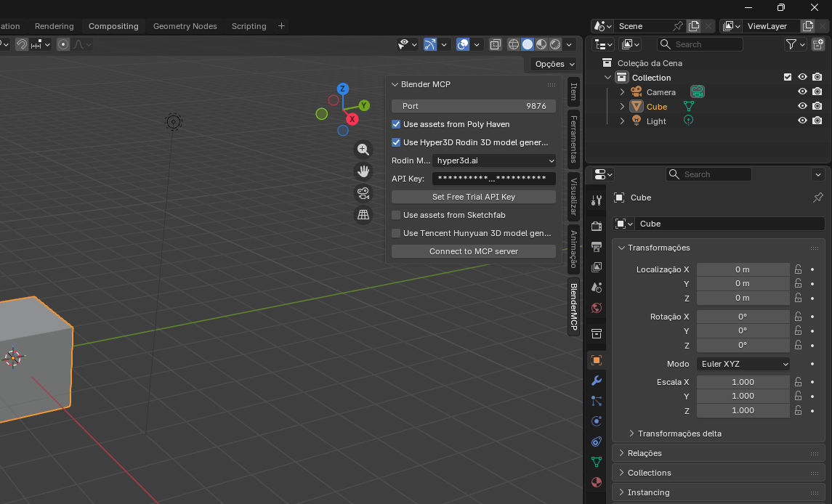Check Use assets from Sketchfab
The width and height of the screenshot is (832, 504).
[x=396, y=215]
